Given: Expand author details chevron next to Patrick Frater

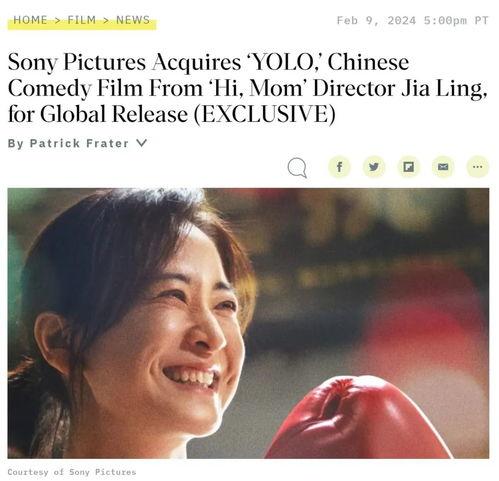Looking at the screenshot, I should point(142,143).
